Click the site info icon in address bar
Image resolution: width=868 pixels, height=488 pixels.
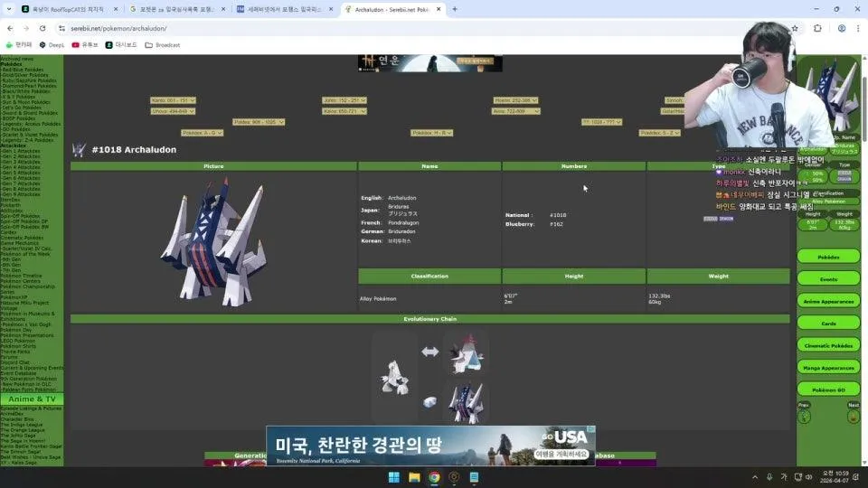coord(62,28)
